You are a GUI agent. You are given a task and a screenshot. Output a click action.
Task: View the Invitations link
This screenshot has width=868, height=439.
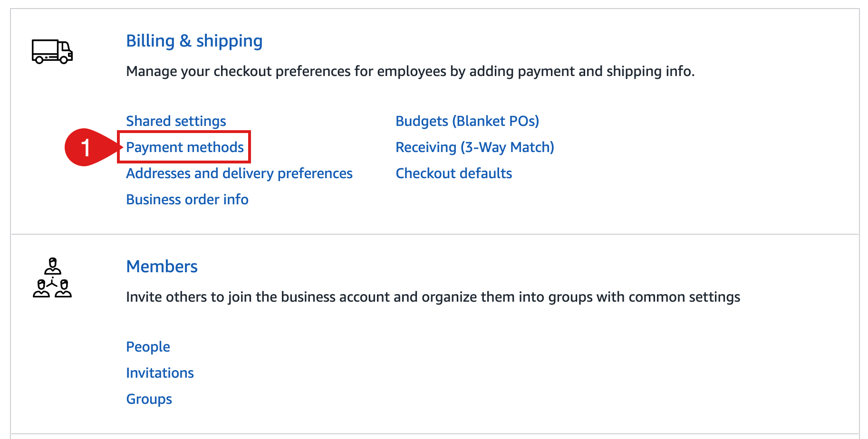tap(160, 373)
